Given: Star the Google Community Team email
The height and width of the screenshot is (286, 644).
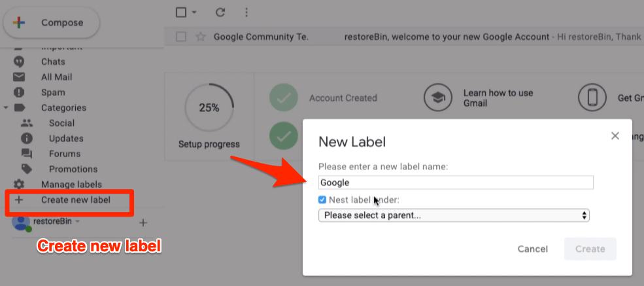Looking at the screenshot, I should point(201,37).
